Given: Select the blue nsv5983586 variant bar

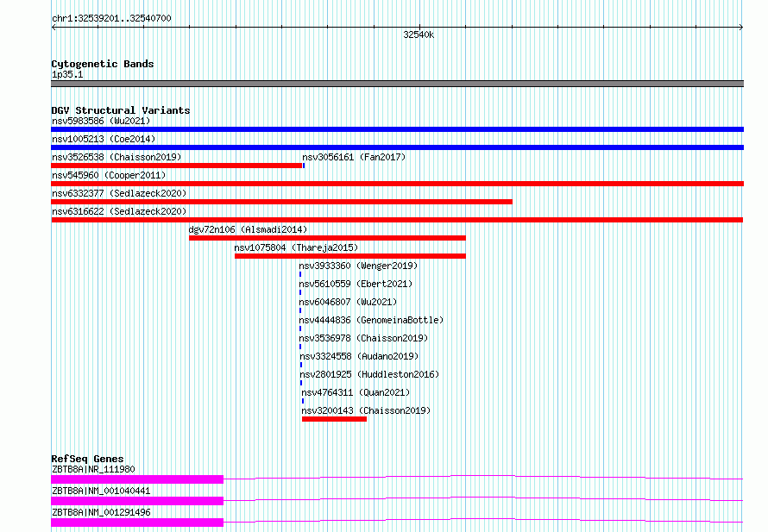Looking at the screenshot, I should pyautogui.click(x=397, y=129).
